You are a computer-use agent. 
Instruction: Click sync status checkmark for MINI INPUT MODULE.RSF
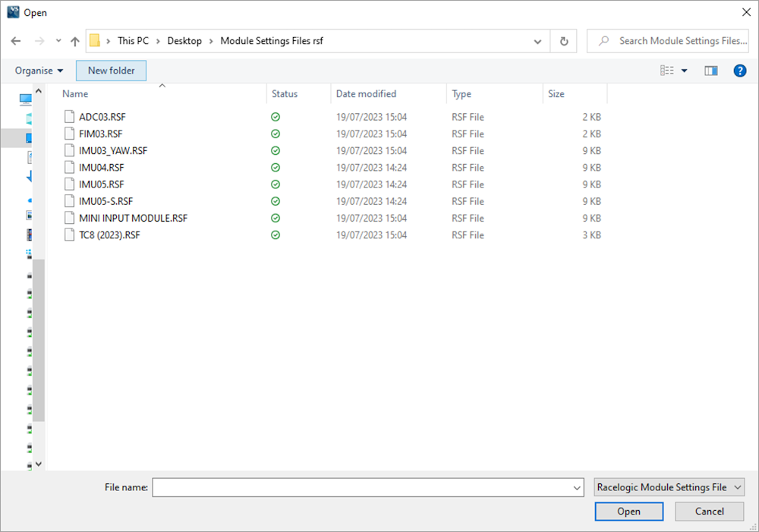click(x=276, y=219)
